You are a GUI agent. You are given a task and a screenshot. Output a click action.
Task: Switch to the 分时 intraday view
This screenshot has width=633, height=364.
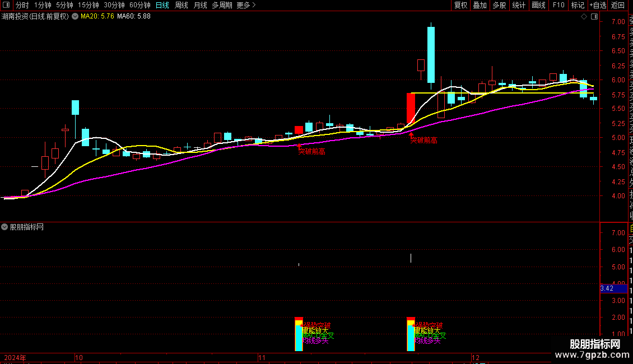22,5
